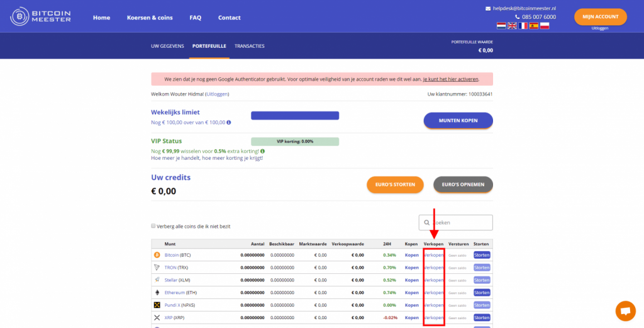
Task: Click the VIP korting progress bar
Action: pos(295,142)
